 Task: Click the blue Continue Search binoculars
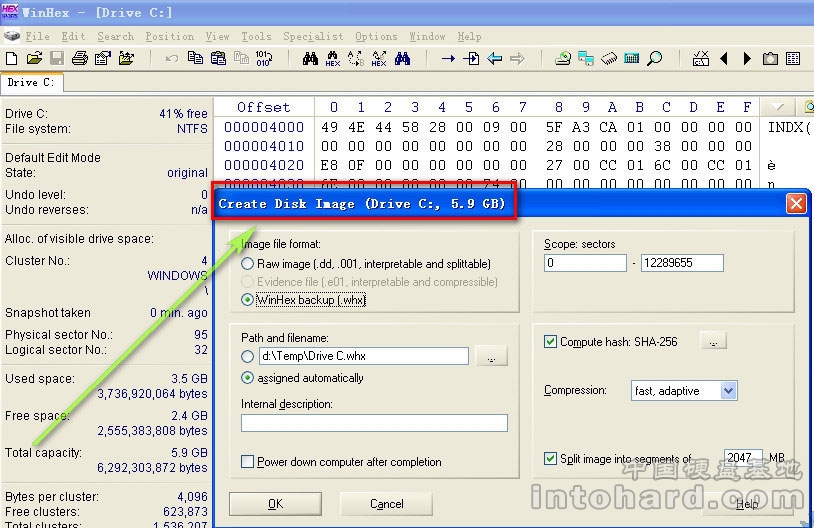pos(402,58)
